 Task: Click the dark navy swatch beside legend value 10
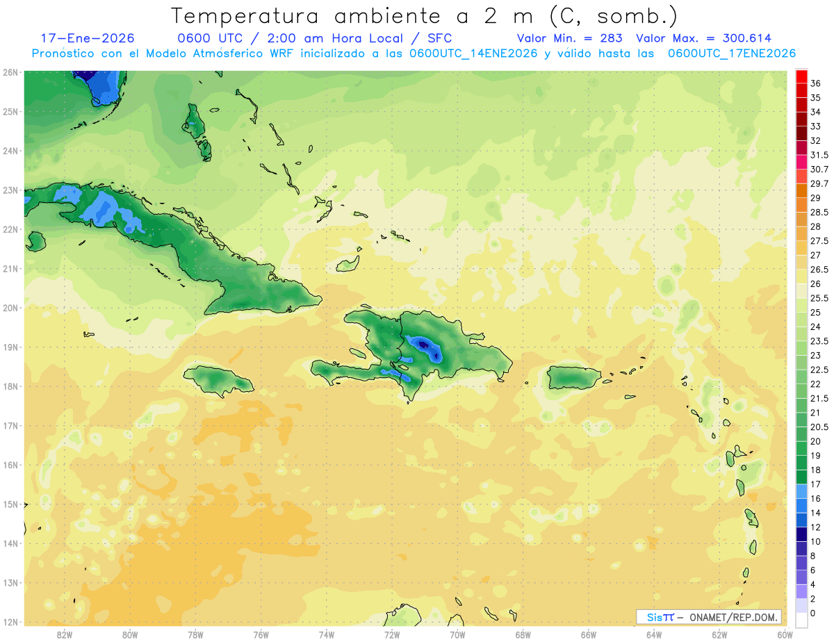click(801, 534)
